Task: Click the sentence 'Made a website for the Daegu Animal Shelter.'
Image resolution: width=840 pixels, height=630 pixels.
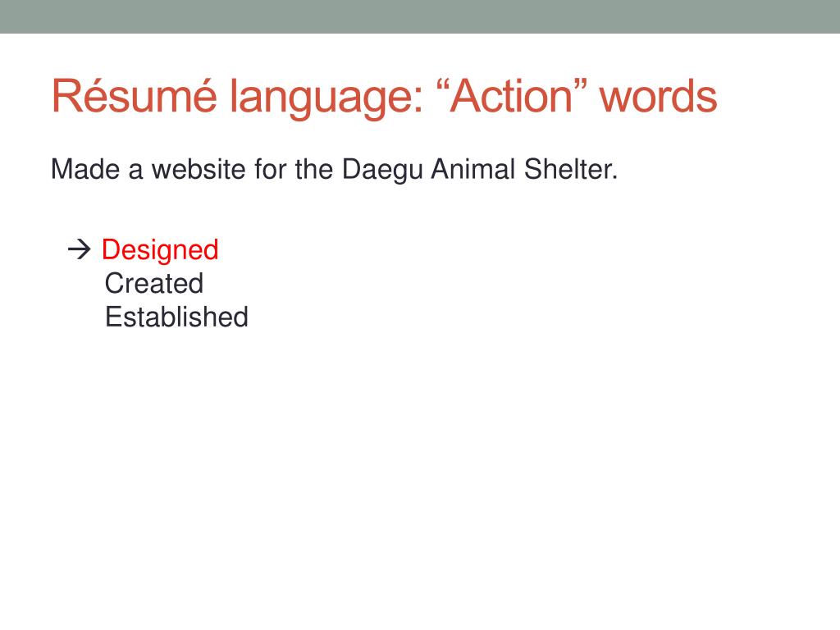Action: click(335, 170)
